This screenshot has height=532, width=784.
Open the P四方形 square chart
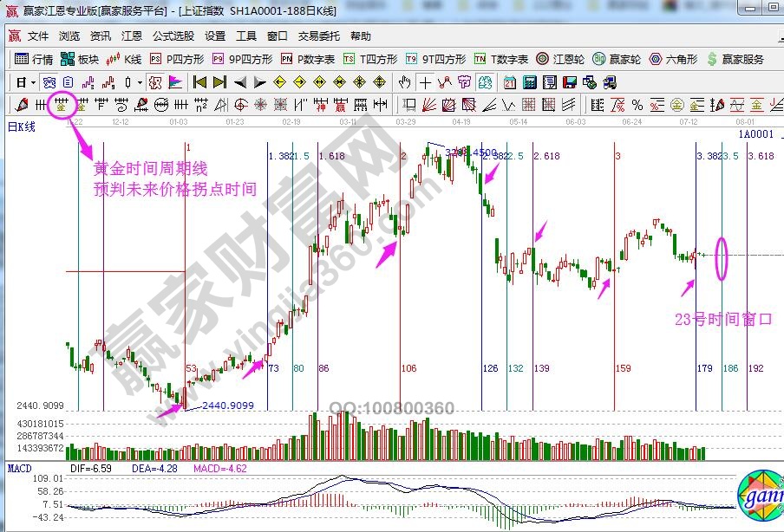pos(177,59)
